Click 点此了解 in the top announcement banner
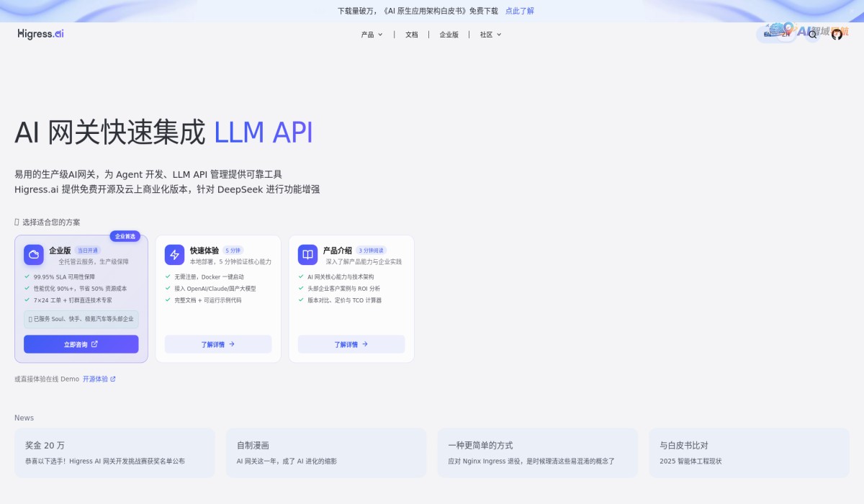This screenshot has width=864, height=504. click(518, 10)
